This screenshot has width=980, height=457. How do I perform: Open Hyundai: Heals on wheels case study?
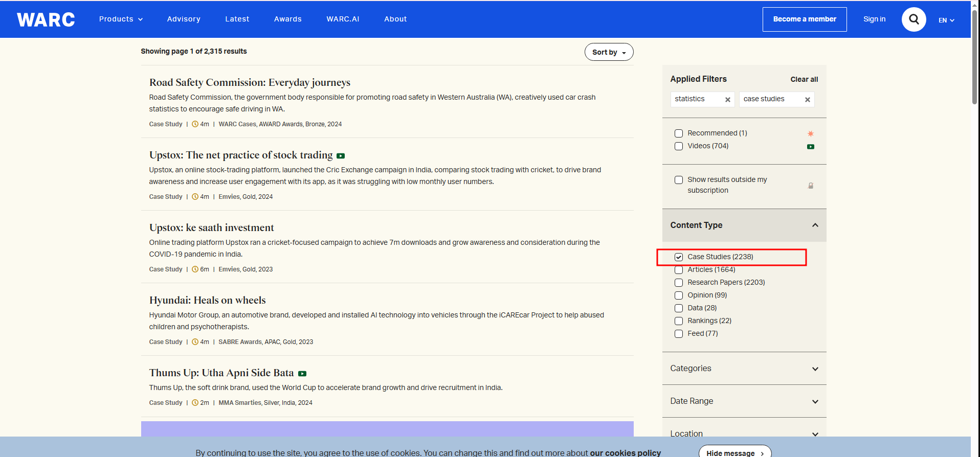(207, 300)
